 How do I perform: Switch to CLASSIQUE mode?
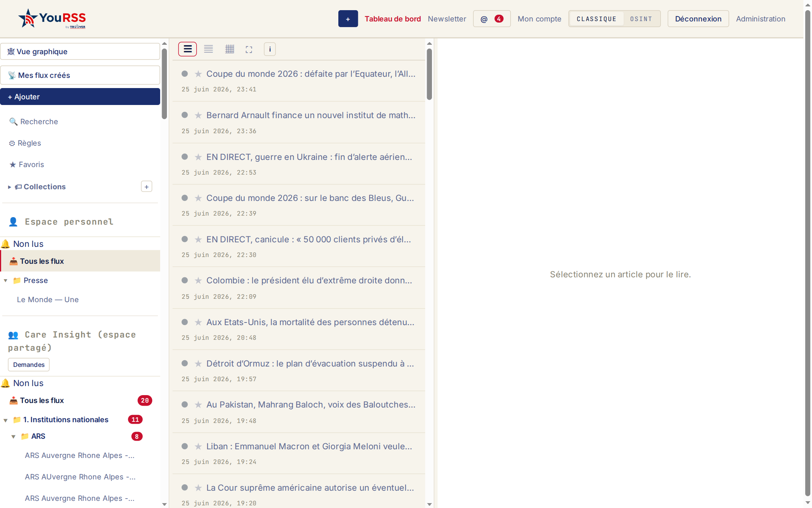[x=597, y=19]
